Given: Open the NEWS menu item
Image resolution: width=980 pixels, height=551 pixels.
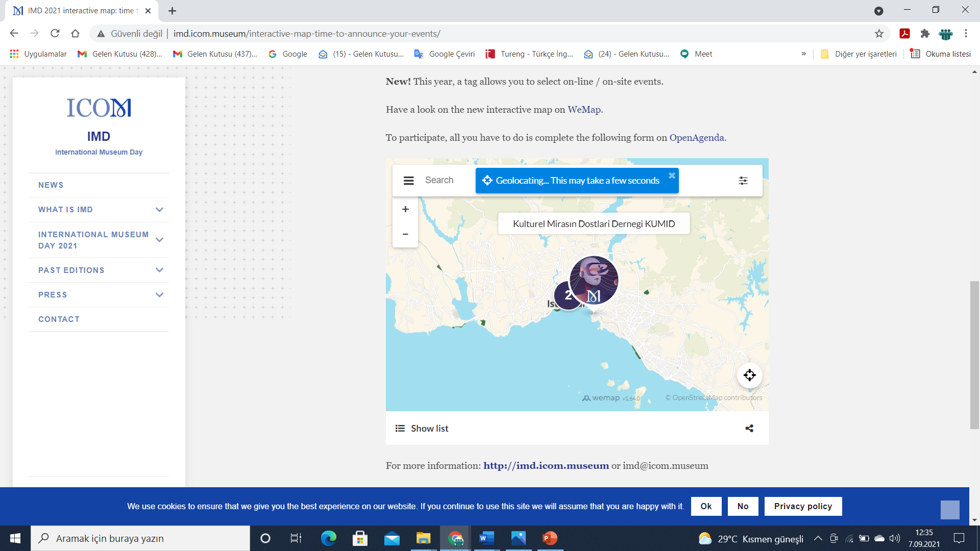Looking at the screenshot, I should 51,185.
